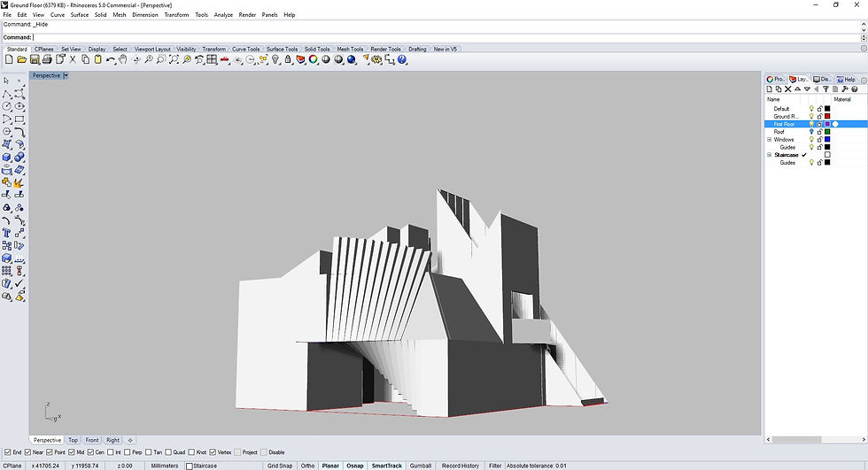This screenshot has width=868, height=470.
Task: Open the Analyze menu
Action: pyautogui.click(x=223, y=15)
